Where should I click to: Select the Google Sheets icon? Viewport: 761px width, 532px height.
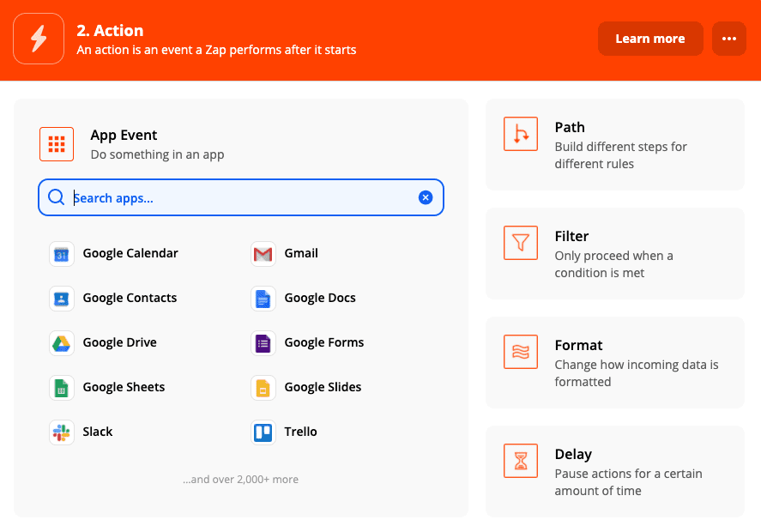pos(62,388)
